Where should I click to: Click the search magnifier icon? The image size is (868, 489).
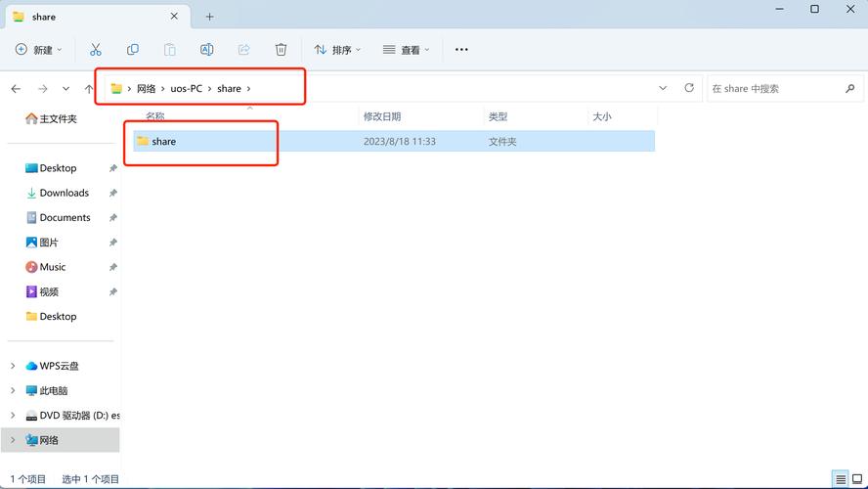(849, 89)
